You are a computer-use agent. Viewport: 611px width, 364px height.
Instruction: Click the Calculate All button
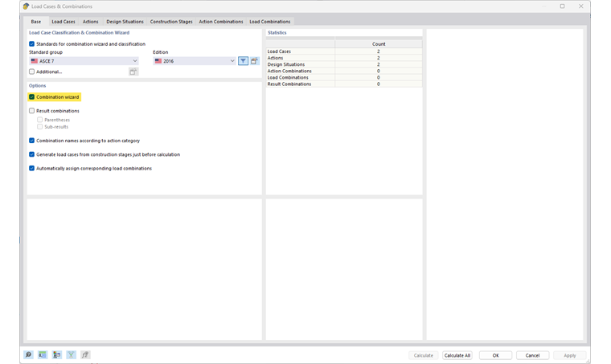coord(457,355)
